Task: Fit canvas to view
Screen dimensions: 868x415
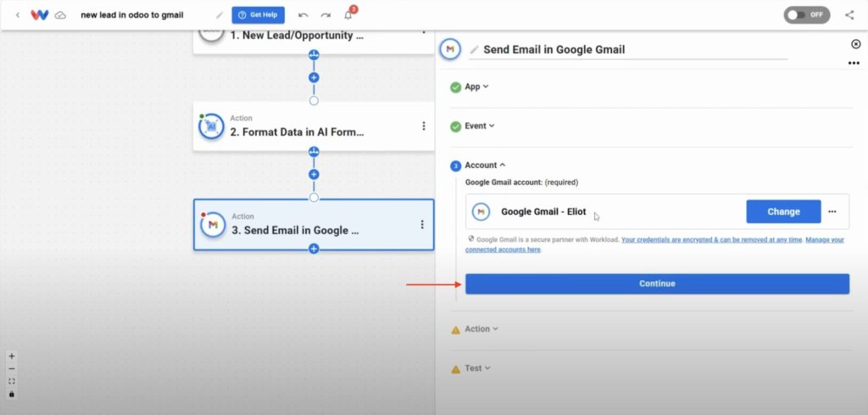Action: pyautogui.click(x=12, y=382)
